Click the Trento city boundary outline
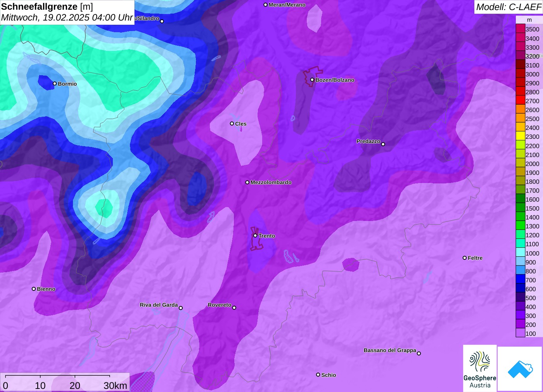 (256, 238)
